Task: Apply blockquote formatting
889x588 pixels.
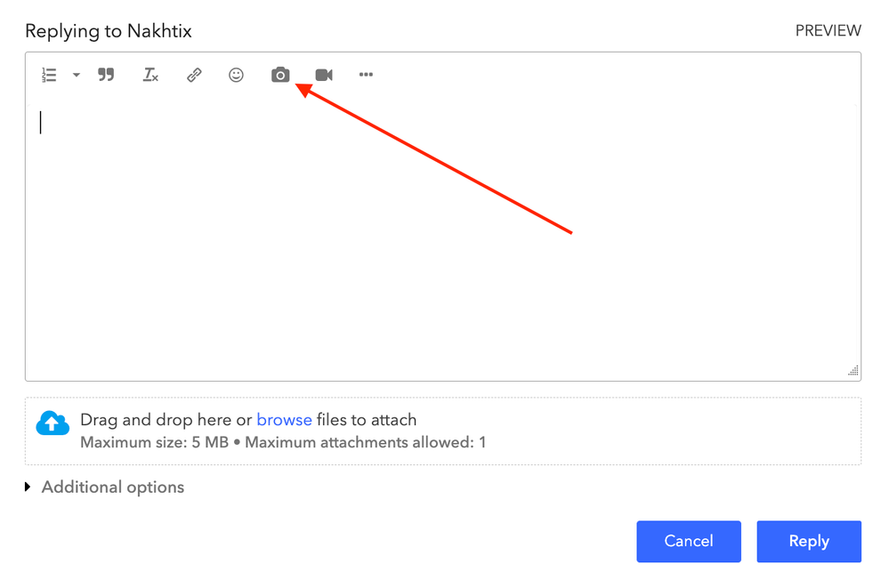Action: coord(106,75)
